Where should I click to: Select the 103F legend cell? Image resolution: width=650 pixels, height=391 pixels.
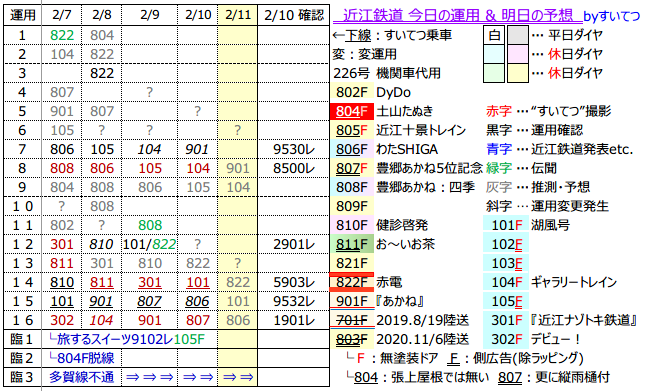point(506,263)
